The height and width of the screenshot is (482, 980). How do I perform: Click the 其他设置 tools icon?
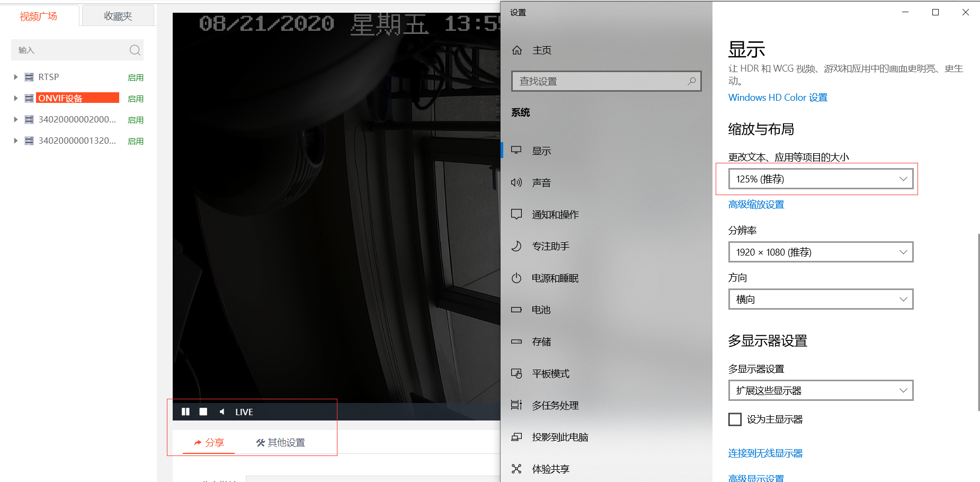pyautogui.click(x=260, y=443)
